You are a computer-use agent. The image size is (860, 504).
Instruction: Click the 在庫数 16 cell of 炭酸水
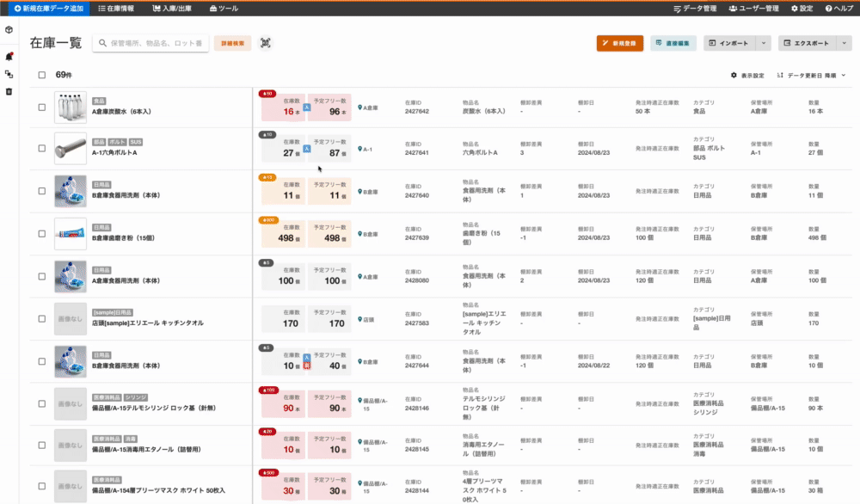coord(283,107)
